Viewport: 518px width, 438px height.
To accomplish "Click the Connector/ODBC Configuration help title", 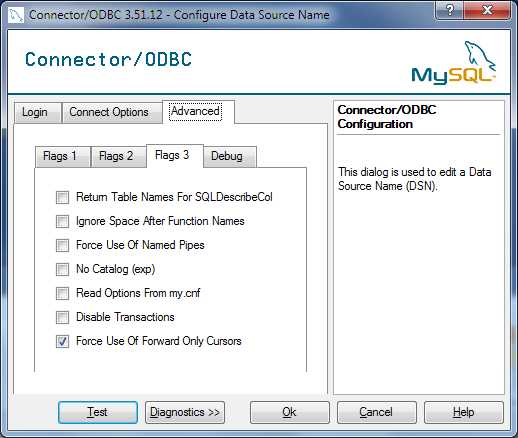I will tap(387, 117).
